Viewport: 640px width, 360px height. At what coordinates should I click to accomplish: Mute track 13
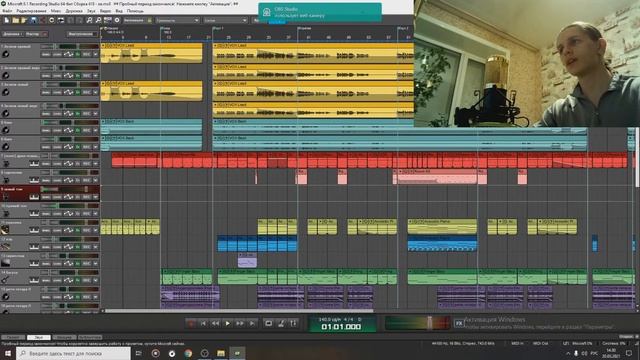46,264
